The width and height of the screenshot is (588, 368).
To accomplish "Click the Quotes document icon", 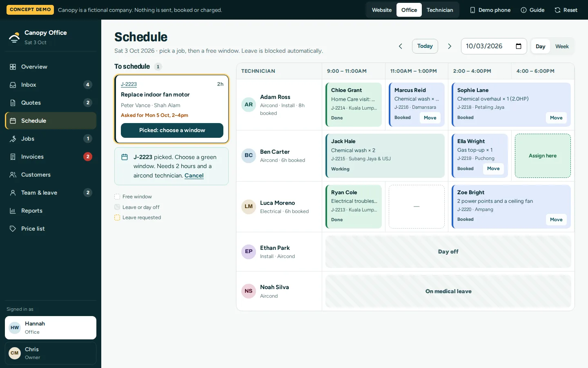I will tap(13, 103).
